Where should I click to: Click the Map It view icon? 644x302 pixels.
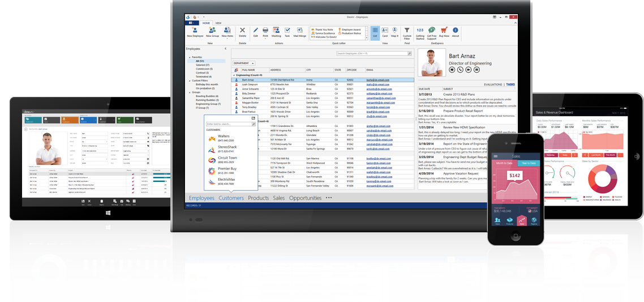click(394, 31)
